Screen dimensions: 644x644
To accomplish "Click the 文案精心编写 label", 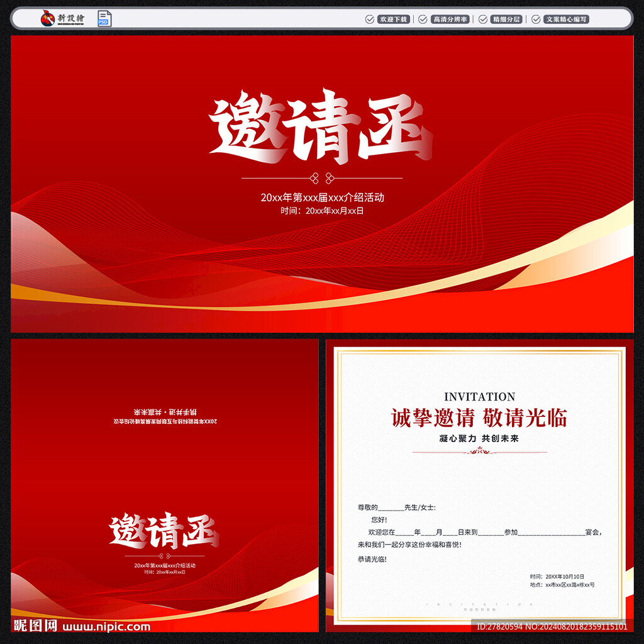I will (x=567, y=19).
